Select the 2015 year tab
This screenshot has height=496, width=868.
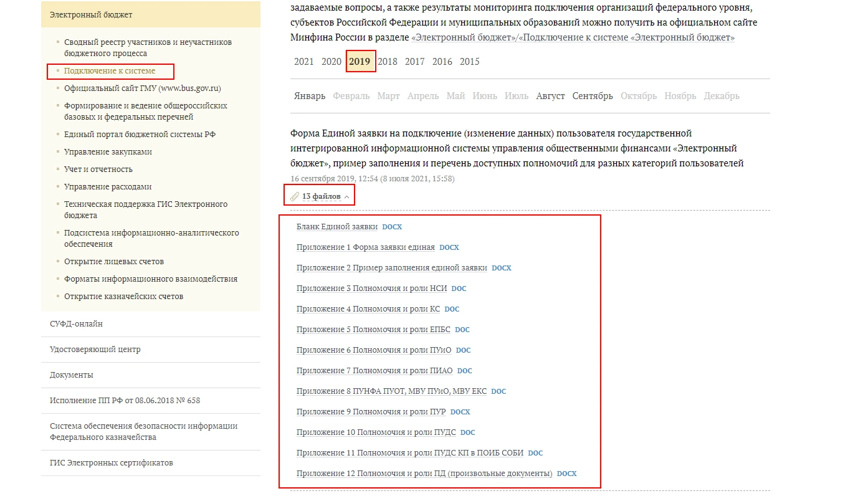click(x=470, y=62)
